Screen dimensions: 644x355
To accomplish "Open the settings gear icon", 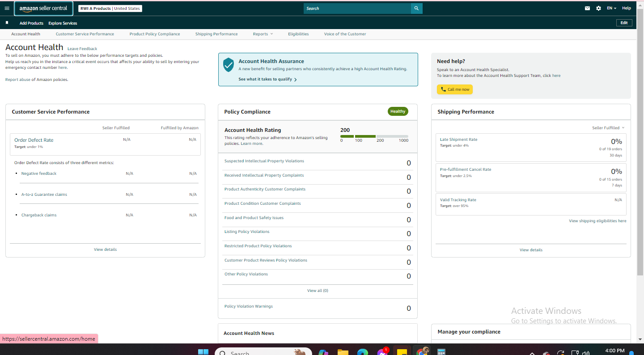I will (598, 8).
